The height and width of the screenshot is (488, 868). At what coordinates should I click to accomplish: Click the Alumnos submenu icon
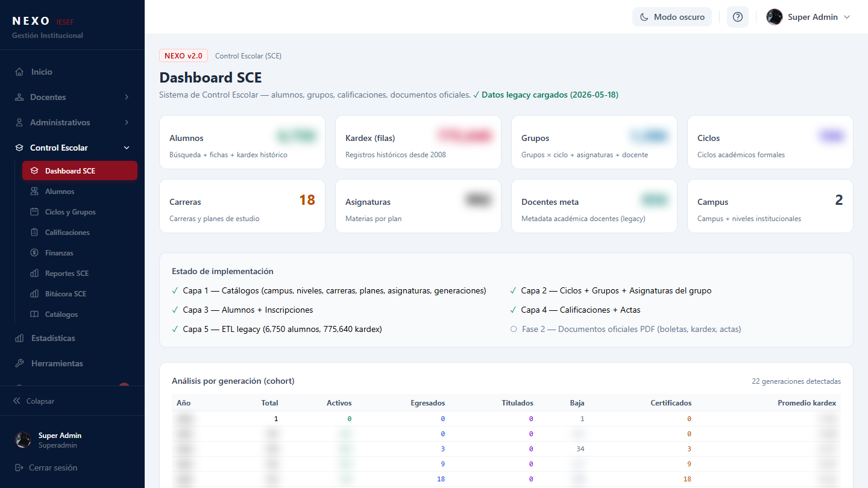click(x=34, y=192)
